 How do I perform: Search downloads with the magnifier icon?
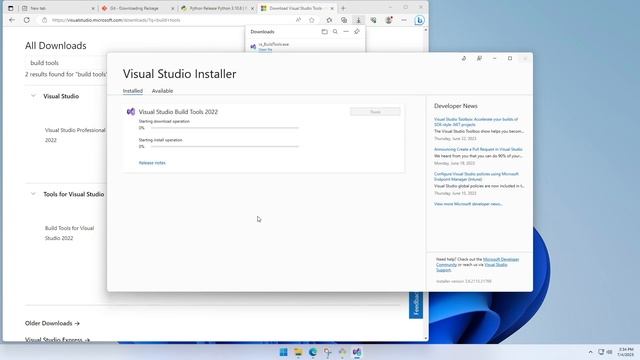coord(335,31)
